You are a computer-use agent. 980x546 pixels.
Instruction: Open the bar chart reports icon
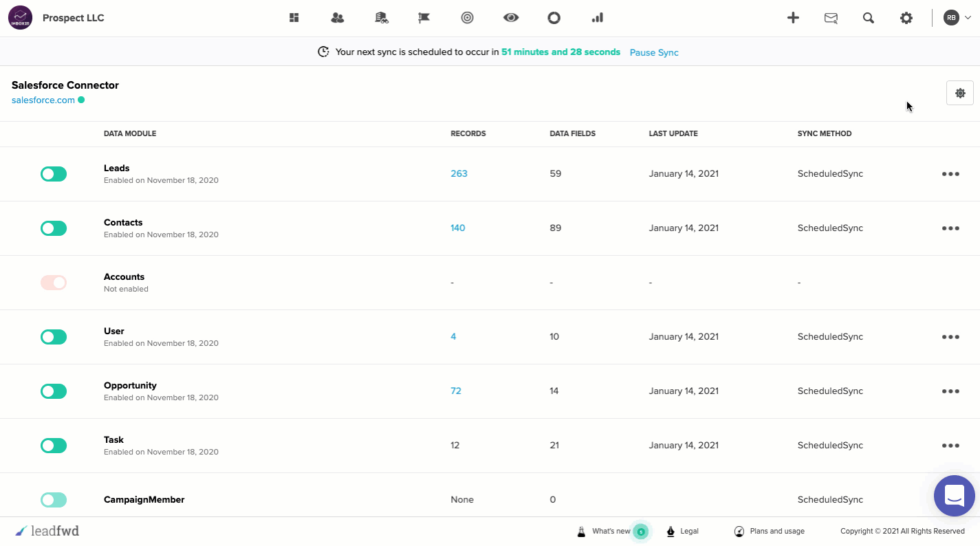[598, 18]
